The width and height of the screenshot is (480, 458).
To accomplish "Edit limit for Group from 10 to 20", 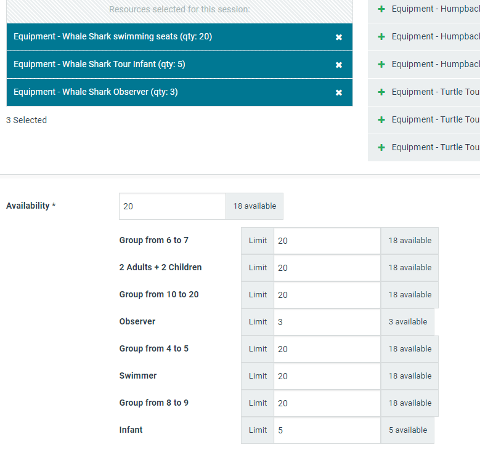I will [x=327, y=295].
